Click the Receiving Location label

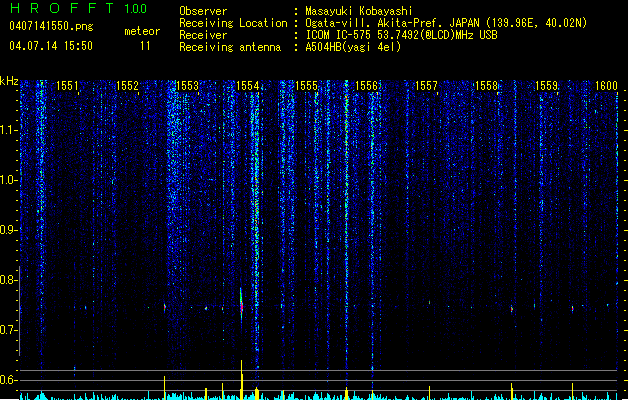coord(233,23)
